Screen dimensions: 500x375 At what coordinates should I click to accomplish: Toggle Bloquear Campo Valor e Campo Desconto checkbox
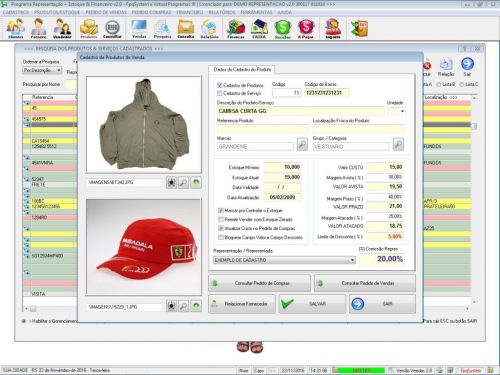[220, 237]
